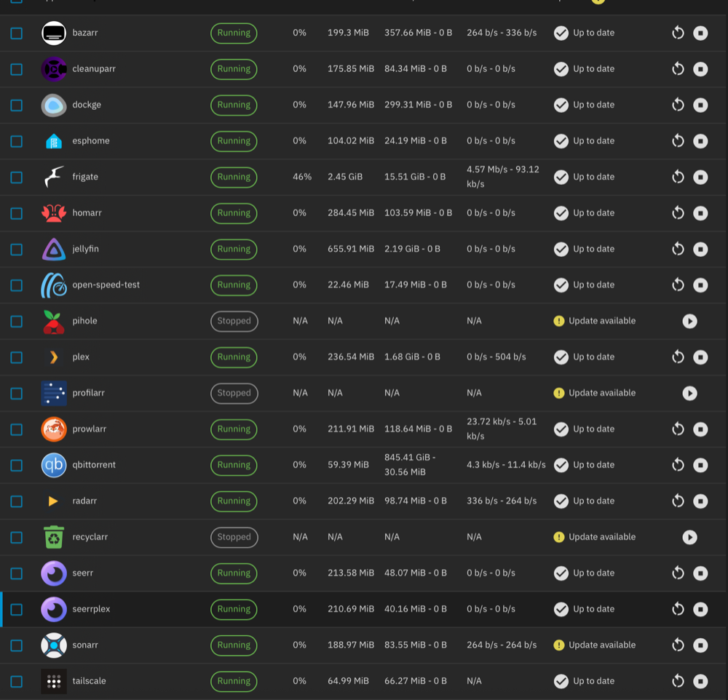The width and height of the screenshot is (728, 700).
Task: Restart the cleanuparr app
Action: tap(678, 69)
